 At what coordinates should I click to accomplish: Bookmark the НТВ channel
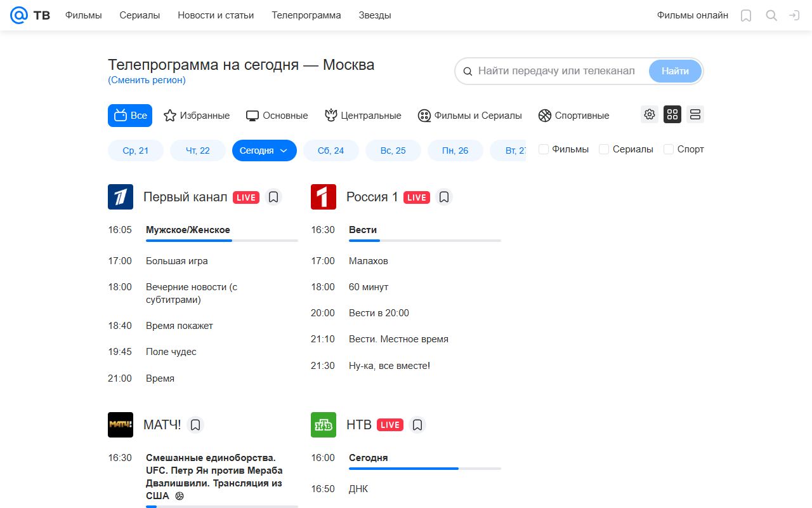click(417, 425)
